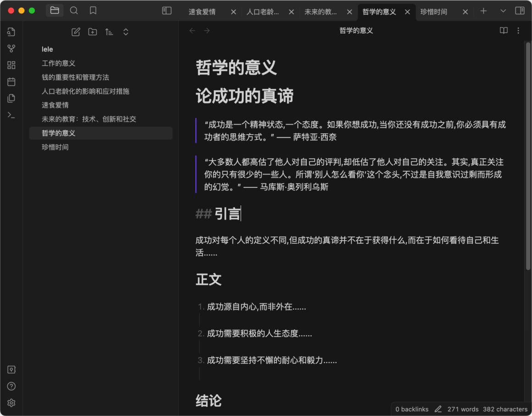Viewport: 532px width, 416px height.
Task: Click the 结论 heading
Action: [208, 401]
